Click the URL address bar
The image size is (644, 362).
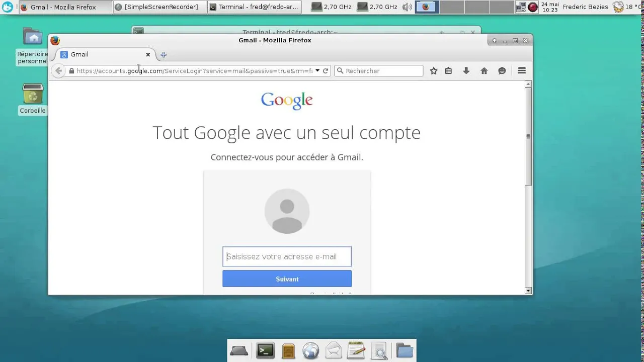pos(194,71)
